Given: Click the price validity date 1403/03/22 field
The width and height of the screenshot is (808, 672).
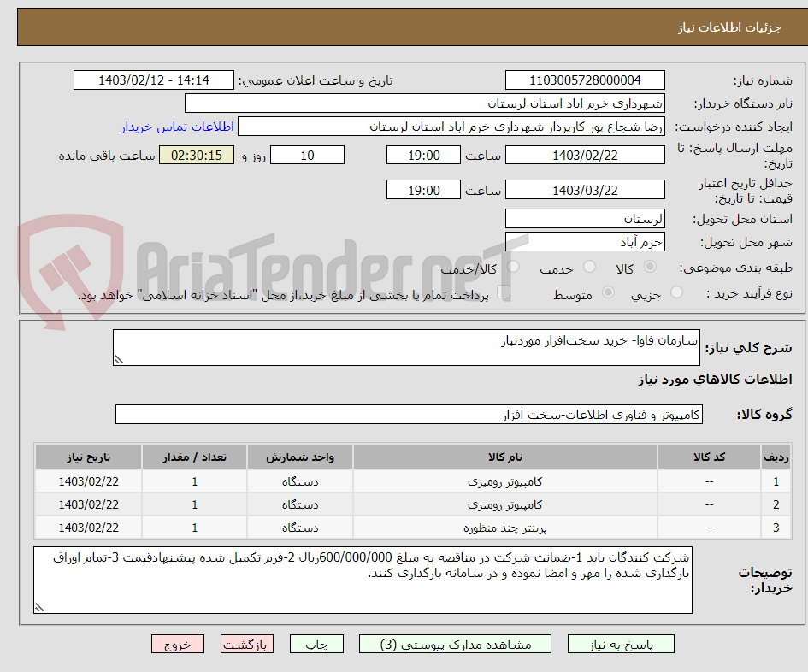Looking at the screenshot, I should pos(585,190).
